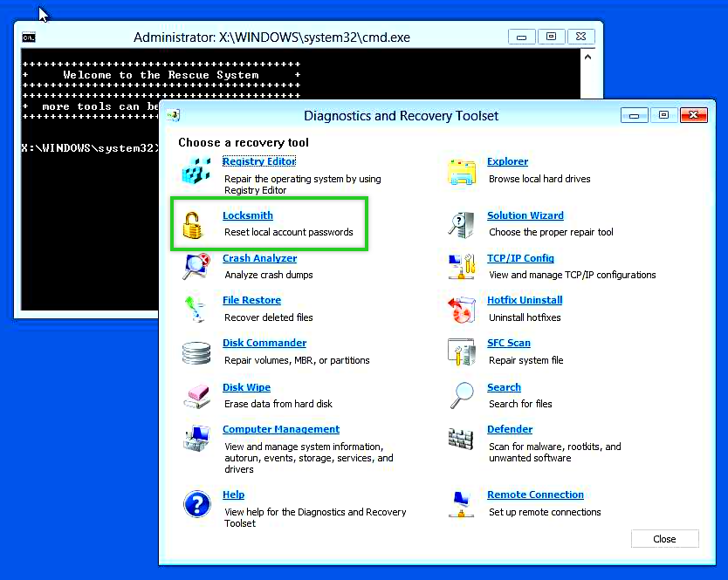This screenshot has width=728, height=580.
Task: Maximize the Administrator cmd.exe window
Action: pos(551,37)
